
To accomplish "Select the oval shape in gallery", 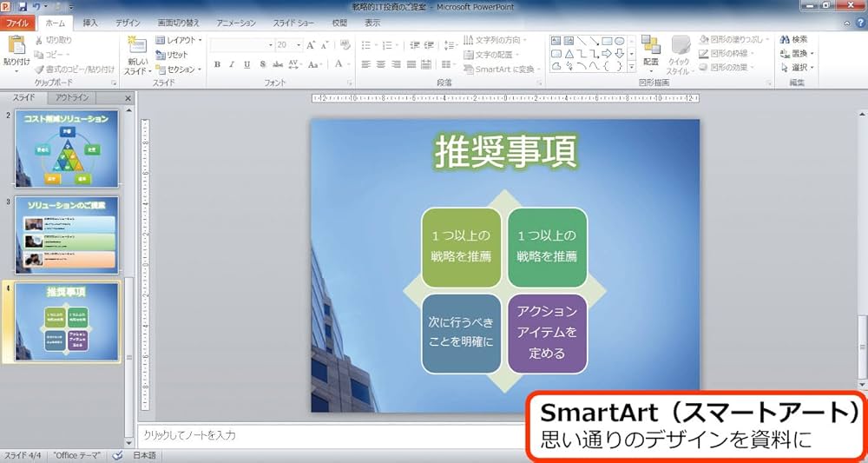I will (620, 41).
